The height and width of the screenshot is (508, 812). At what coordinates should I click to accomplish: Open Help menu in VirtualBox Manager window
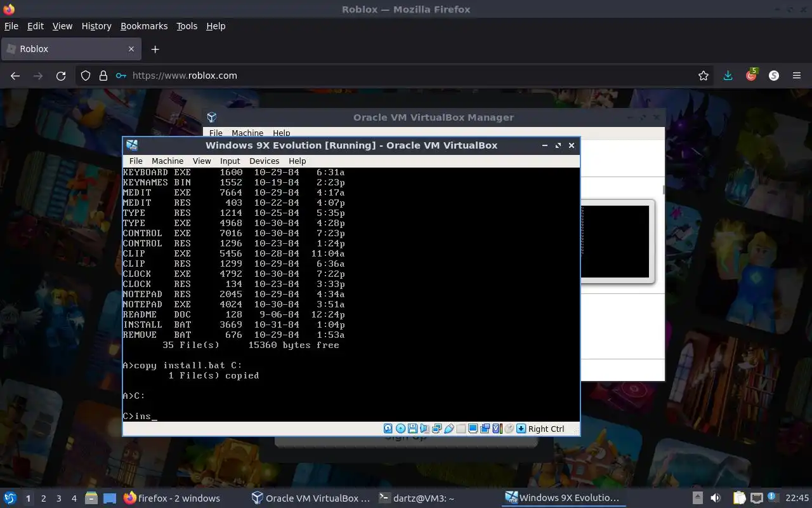click(x=282, y=133)
